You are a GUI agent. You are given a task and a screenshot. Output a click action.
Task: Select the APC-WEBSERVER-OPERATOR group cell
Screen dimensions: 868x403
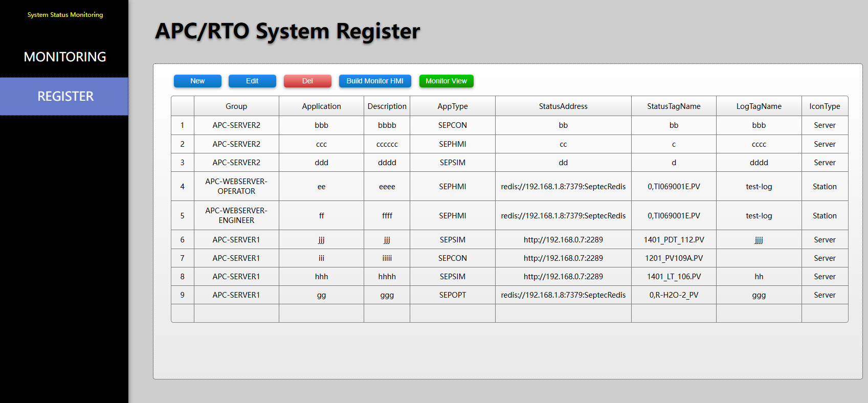(236, 186)
